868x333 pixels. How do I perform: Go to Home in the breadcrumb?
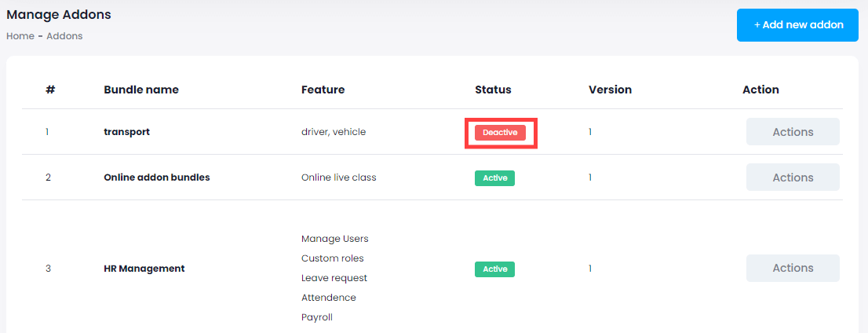click(20, 36)
